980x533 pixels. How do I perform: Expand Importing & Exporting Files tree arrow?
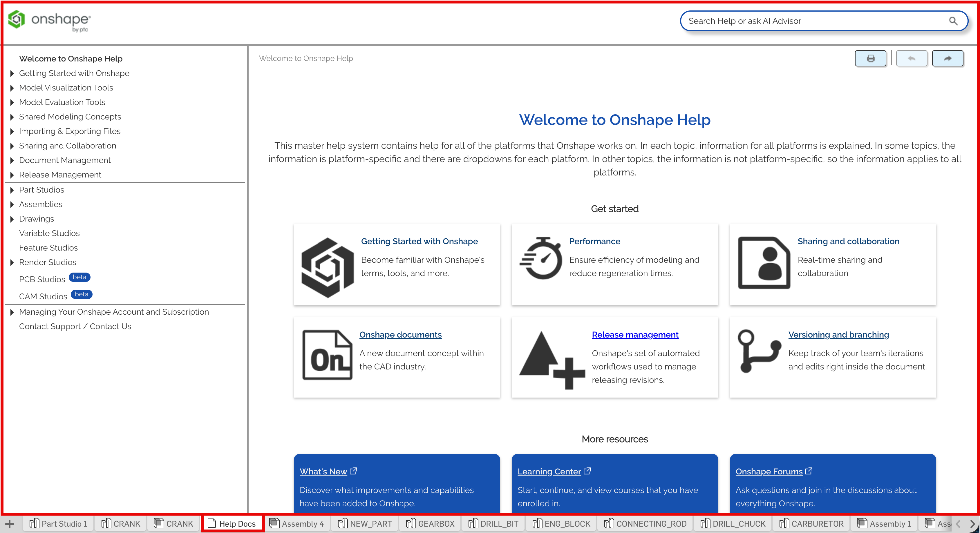12,132
